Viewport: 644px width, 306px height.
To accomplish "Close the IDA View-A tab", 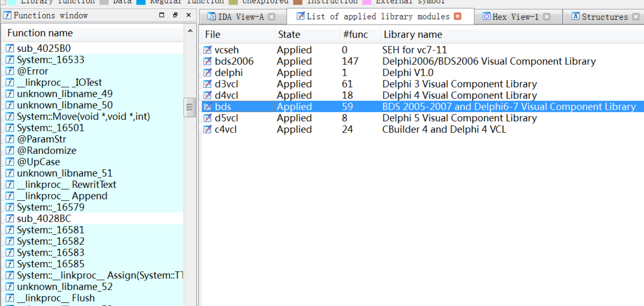I will coord(272,17).
